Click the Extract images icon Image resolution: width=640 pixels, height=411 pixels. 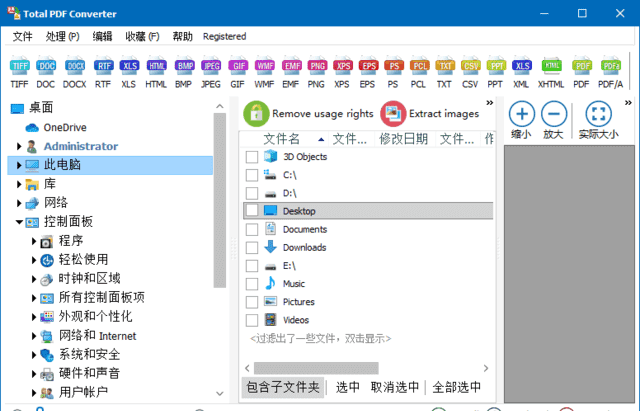393,114
